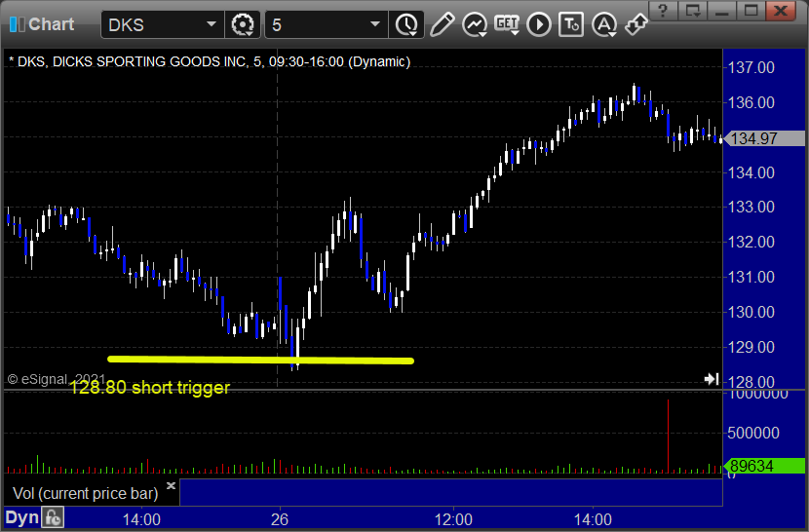Click the '12:00' time axis label

pyautogui.click(x=453, y=519)
